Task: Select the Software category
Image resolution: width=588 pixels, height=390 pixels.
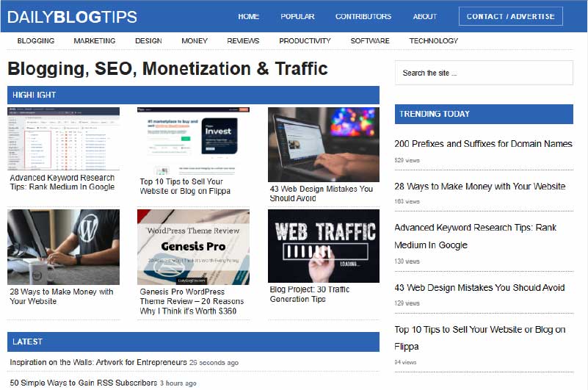Action: click(370, 40)
